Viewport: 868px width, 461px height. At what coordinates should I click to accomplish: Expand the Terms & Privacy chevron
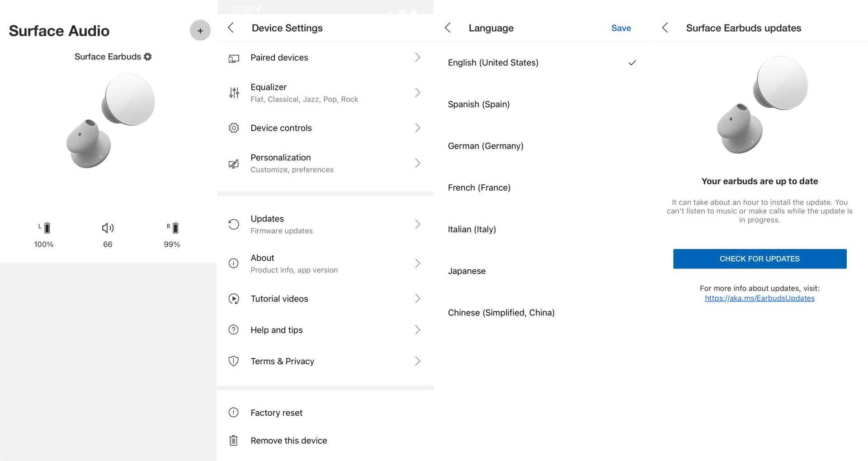[x=417, y=361]
